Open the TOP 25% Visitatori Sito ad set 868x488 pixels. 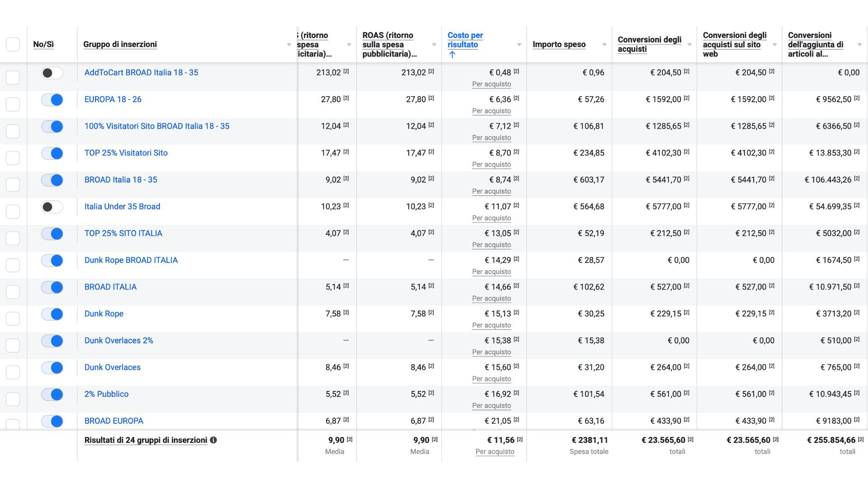[x=126, y=153]
